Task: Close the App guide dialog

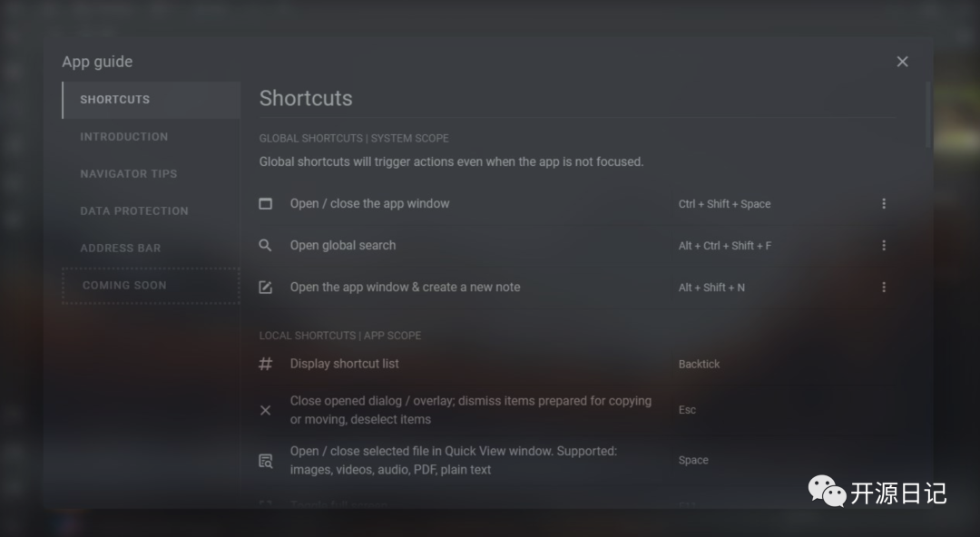Action: [x=903, y=62]
